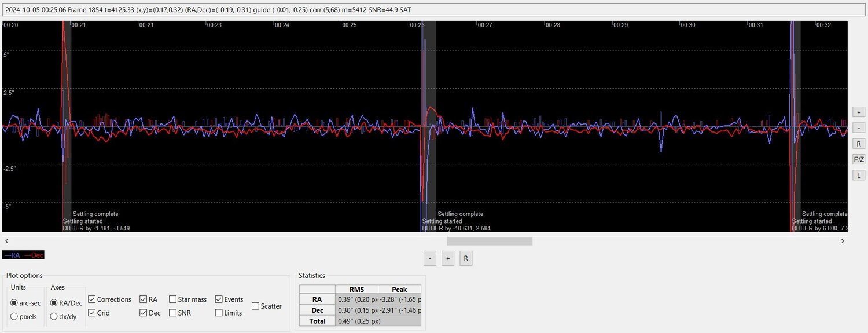Zoom out horizontally with bottom minus button

pos(429,258)
